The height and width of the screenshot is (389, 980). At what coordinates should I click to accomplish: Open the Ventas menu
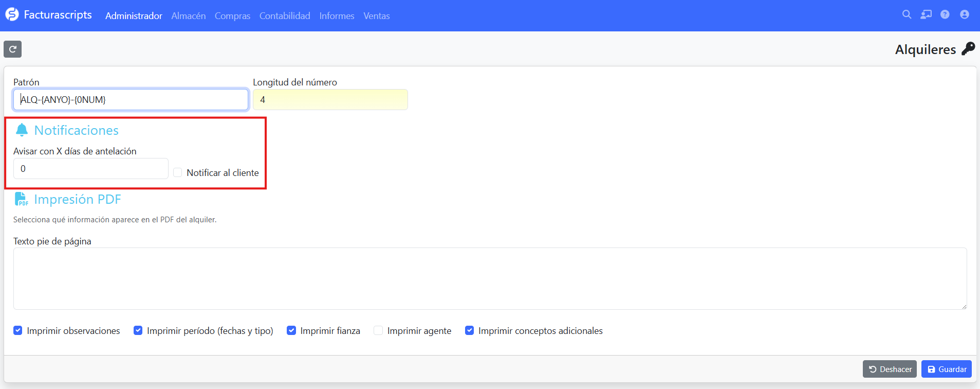pos(377,16)
